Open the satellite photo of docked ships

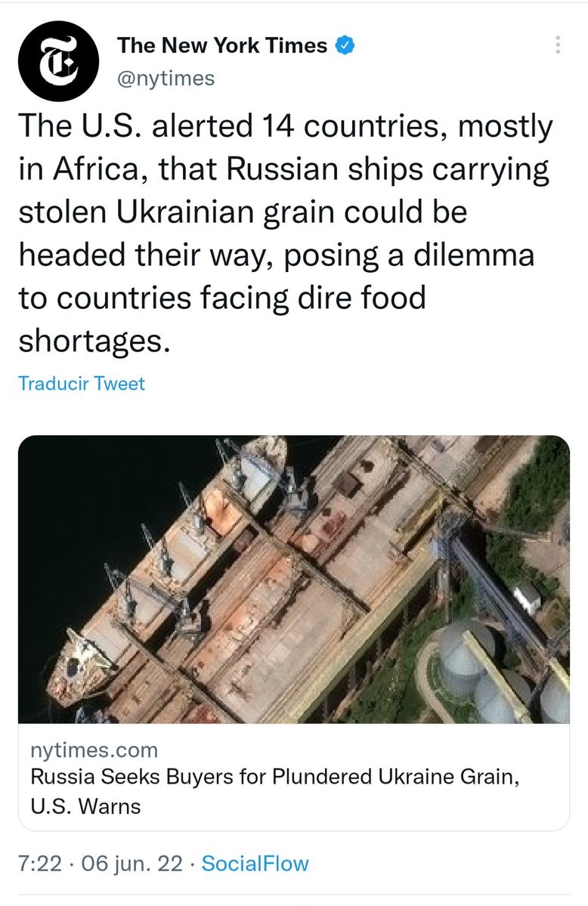[293, 579]
